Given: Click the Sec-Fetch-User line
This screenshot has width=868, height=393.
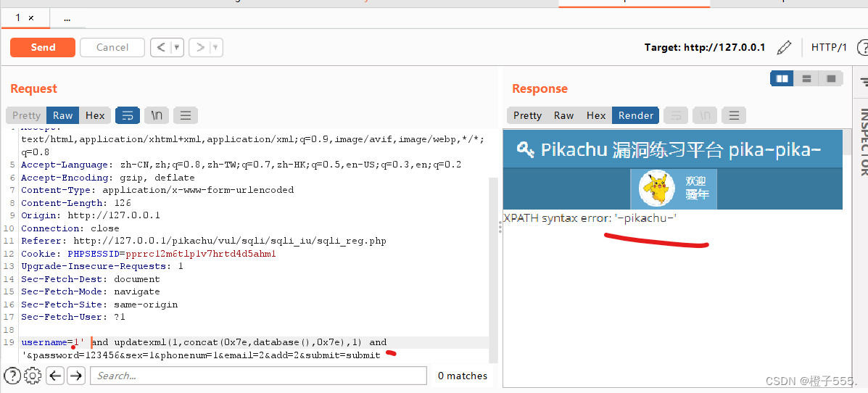Looking at the screenshot, I should [73, 317].
